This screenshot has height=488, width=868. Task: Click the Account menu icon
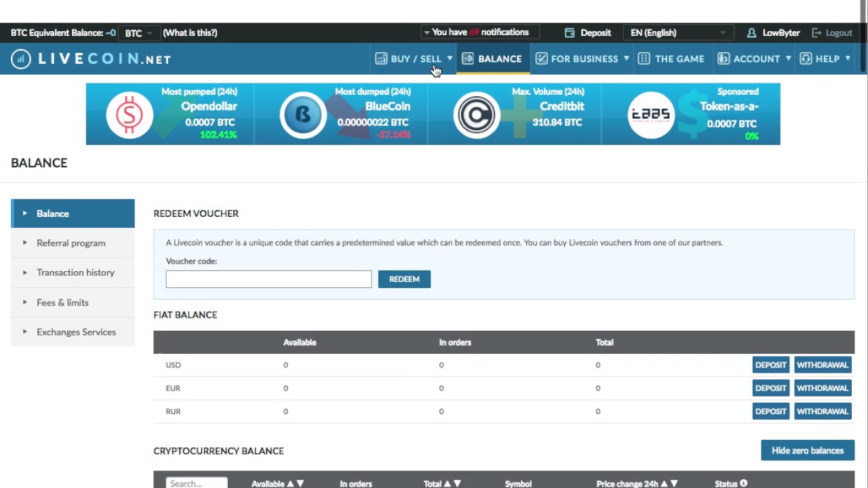tap(724, 58)
